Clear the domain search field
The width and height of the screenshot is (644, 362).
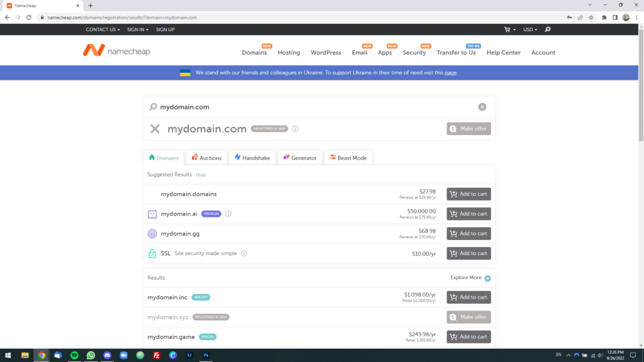click(x=482, y=107)
